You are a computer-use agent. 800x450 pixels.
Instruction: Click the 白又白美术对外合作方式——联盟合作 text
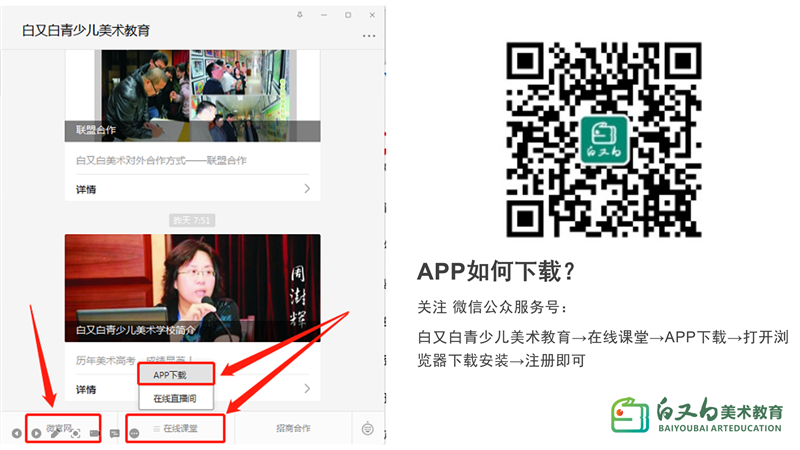(x=161, y=160)
